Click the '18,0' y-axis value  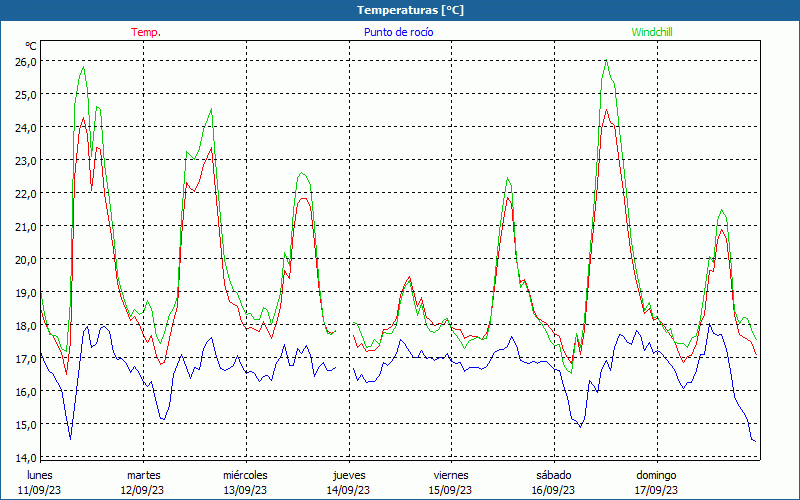(27, 326)
